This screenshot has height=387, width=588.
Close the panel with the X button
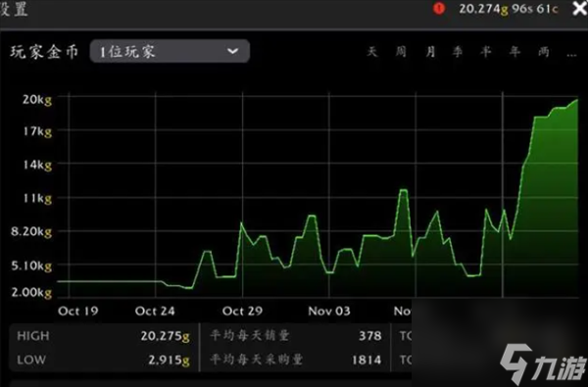tap(580, 8)
